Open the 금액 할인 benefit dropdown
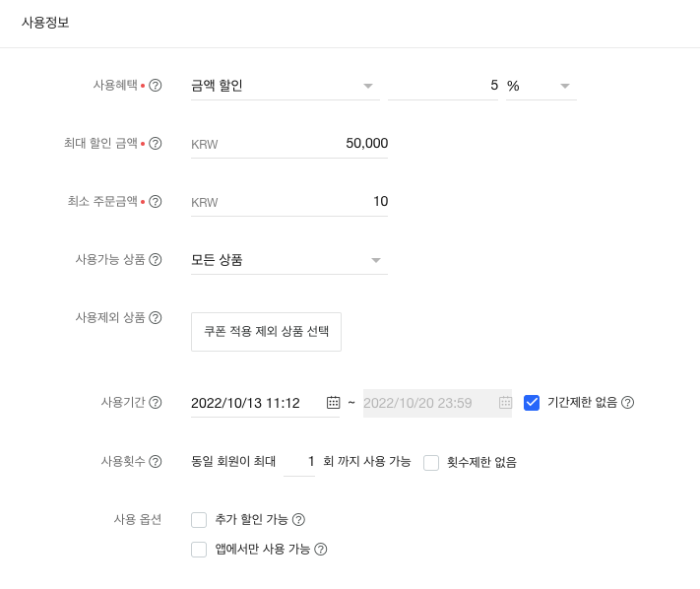The image size is (700, 589). 286,86
